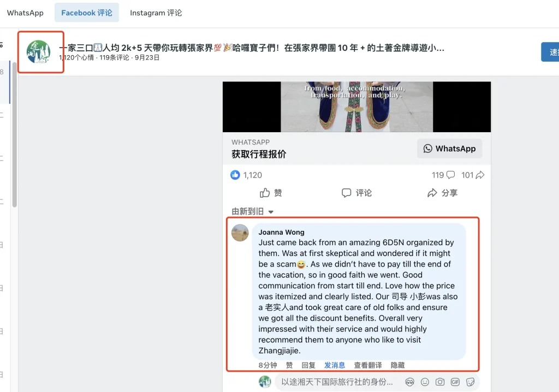This screenshot has width=559, height=392.
Task: Click 回复 to reply to the comment
Action: coord(308,365)
